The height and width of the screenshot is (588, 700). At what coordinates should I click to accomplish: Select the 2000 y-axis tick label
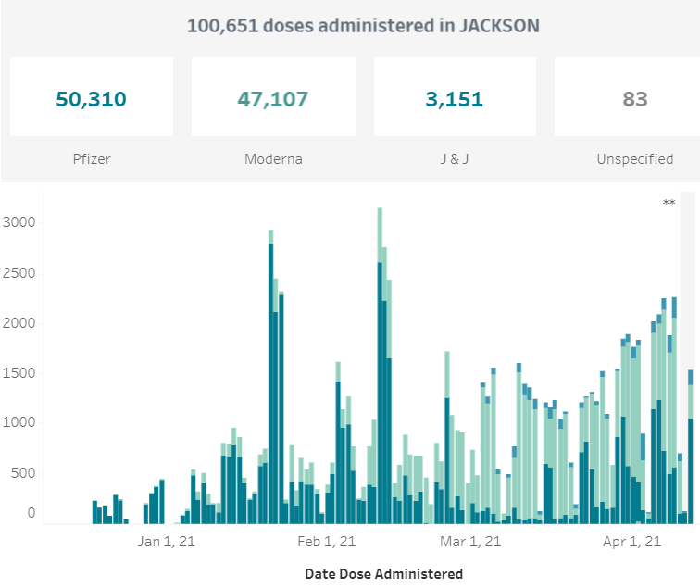coord(19,323)
